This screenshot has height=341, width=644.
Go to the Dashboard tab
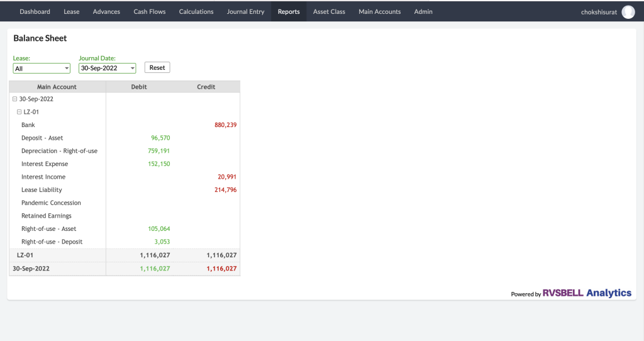tap(35, 12)
